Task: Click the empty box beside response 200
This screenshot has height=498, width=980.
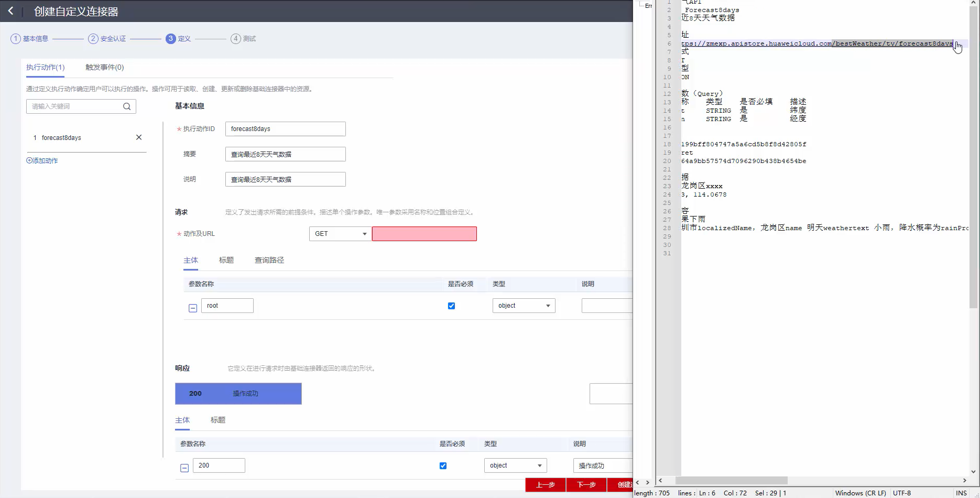Action: [x=611, y=394]
